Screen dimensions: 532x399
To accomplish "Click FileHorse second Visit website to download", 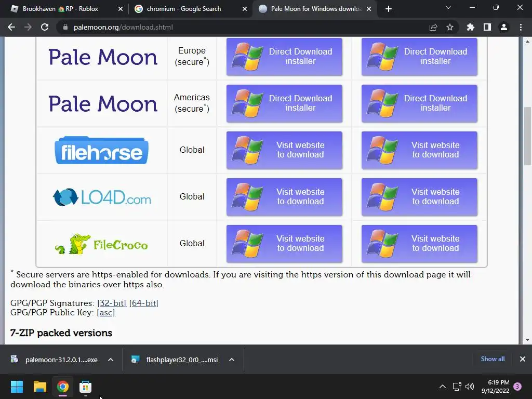I will (x=419, y=150).
